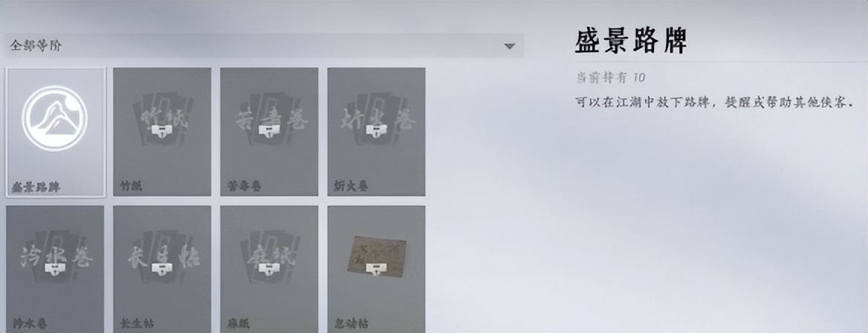Select the 忽动帖 card name label
868x333 pixels.
[x=352, y=323]
